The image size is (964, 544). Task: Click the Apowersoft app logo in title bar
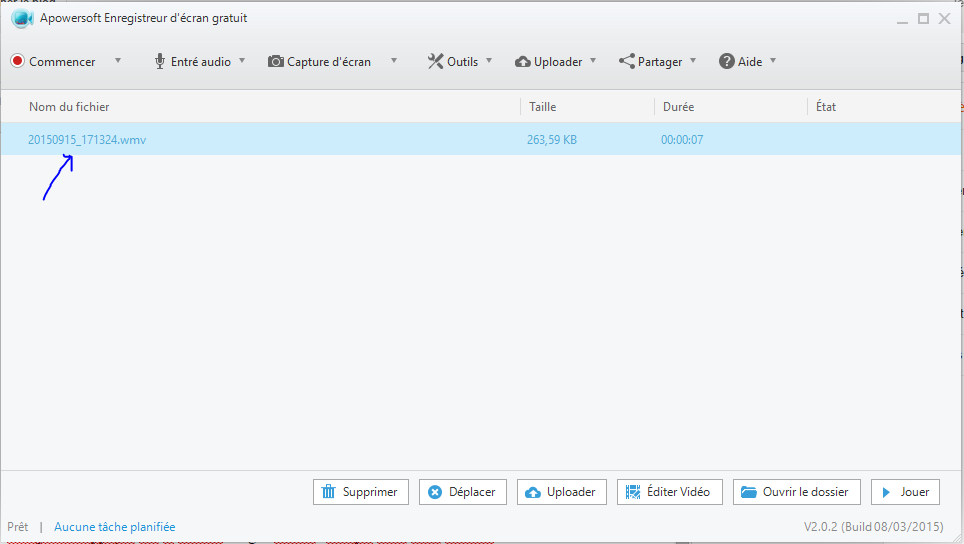point(22,18)
